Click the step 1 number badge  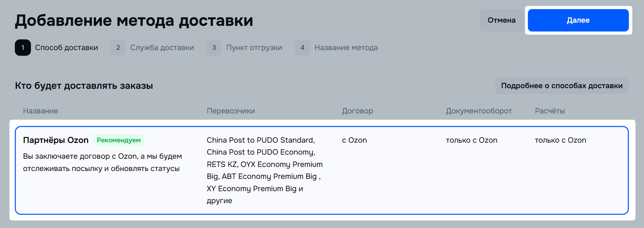click(x=23, y=48)
